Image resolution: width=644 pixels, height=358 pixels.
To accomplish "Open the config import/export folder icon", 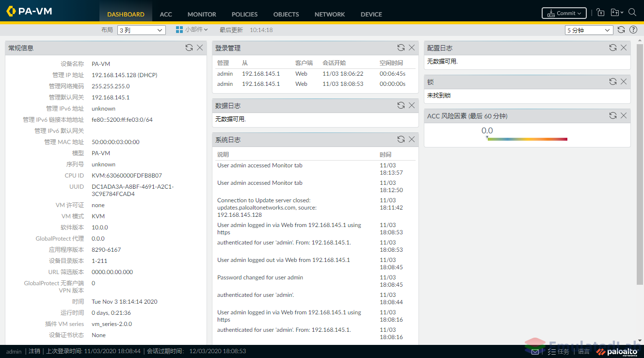I will click(x=614, y=13).
